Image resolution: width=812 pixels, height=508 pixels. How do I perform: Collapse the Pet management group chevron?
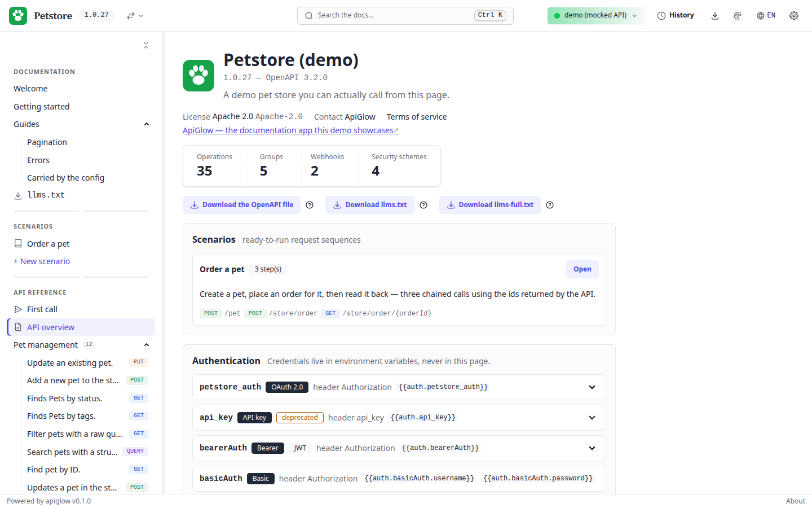[x=147, y=345]
